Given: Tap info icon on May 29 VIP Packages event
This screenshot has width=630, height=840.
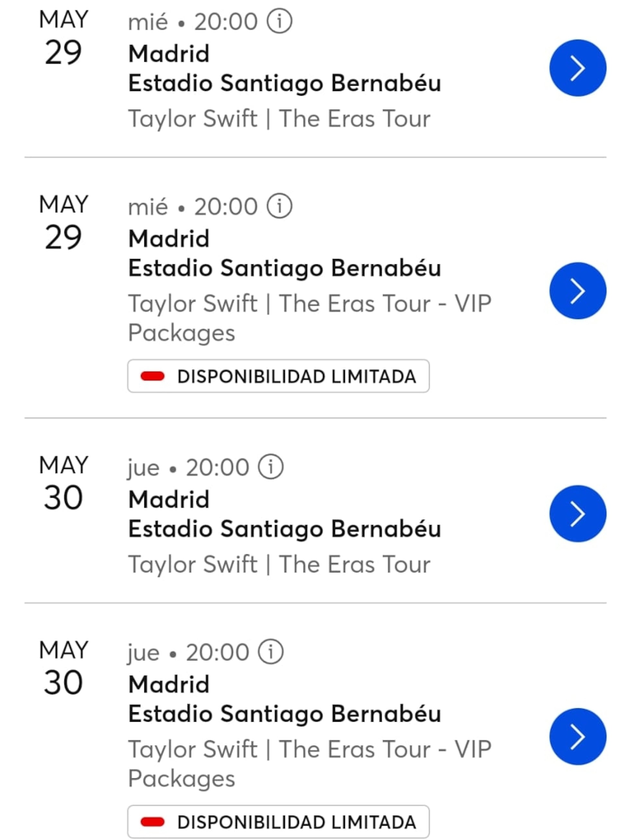Looking at the screenshot, I should (x=279, y=206).
